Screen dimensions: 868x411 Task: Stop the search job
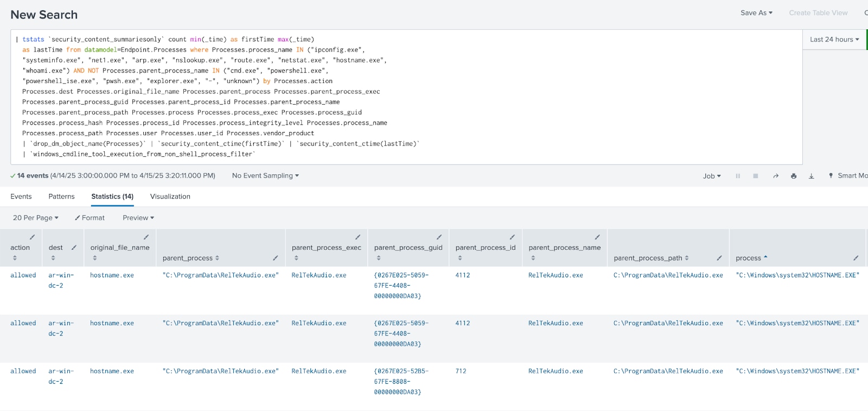[755, 176]
